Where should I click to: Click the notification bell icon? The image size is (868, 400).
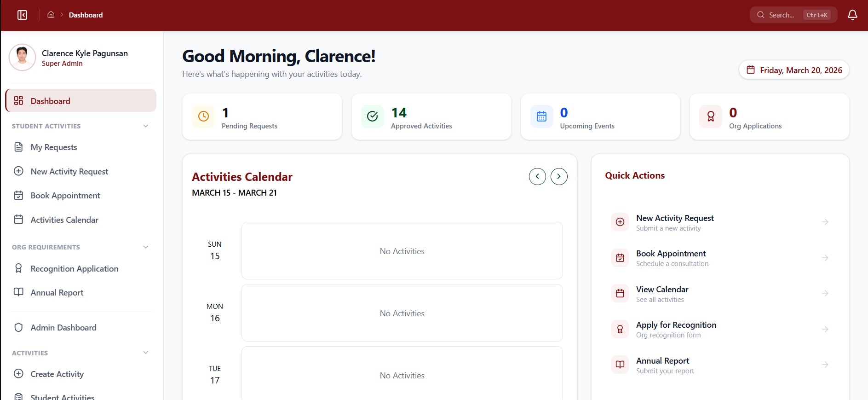point(852,15)
